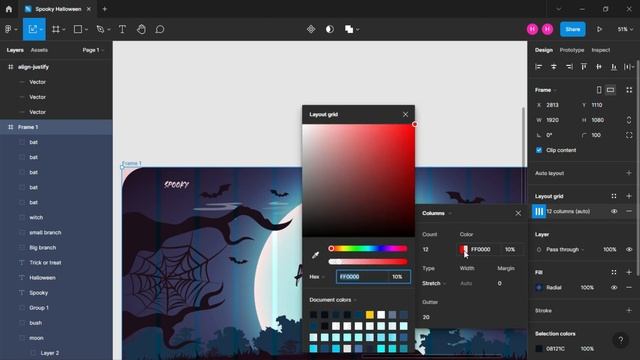The width and height of the screenshot is (640, 360).
Task: Align vertical centers icon
Action: pyautogui.click(x=599, y=67)
